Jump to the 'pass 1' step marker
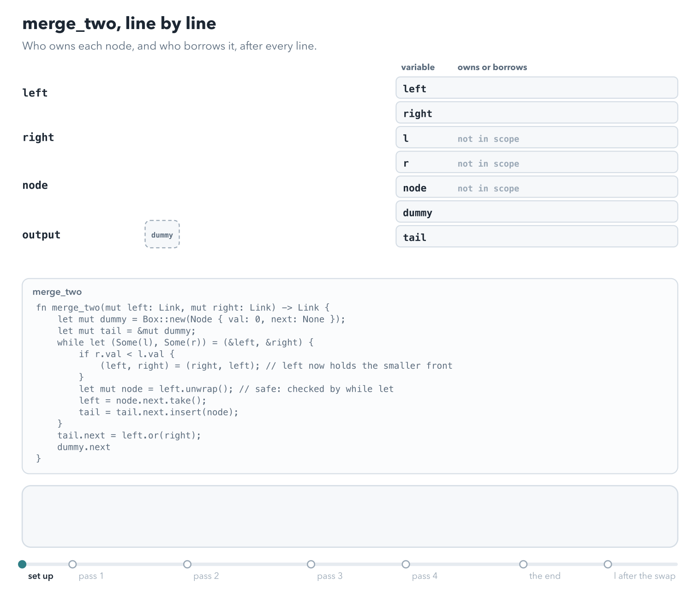The height and width of the screenshot is (593, 700). pos(72,564)
